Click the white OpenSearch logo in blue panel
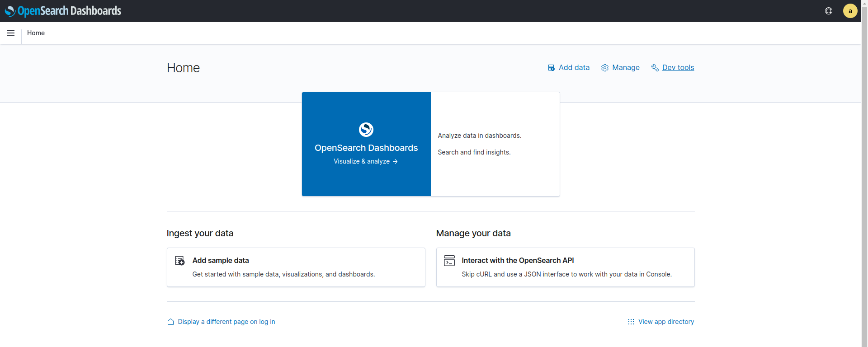The height and width of the screenshot is (347, 868). (366, 130)
